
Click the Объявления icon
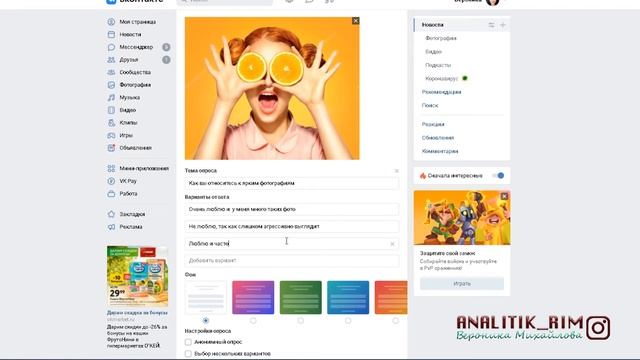click(x=111, y=148)
